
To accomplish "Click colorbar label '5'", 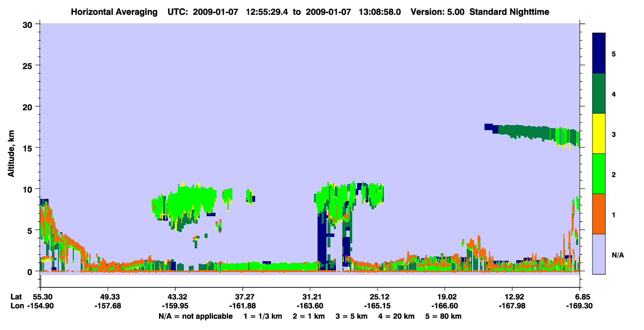I will (x=614, y=53).
